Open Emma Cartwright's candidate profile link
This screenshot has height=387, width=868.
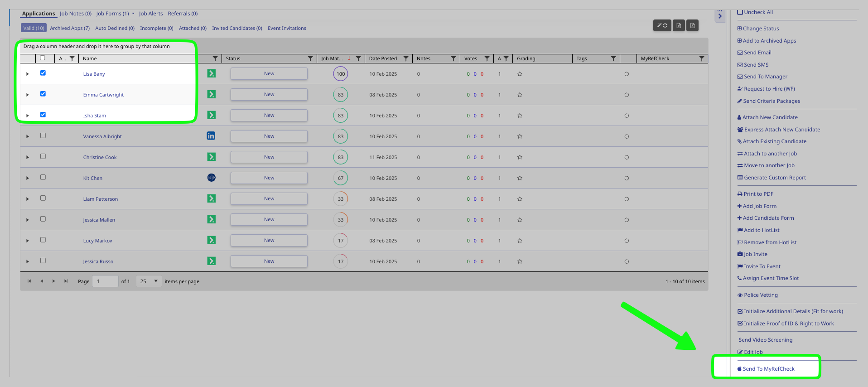click(103, 95)
